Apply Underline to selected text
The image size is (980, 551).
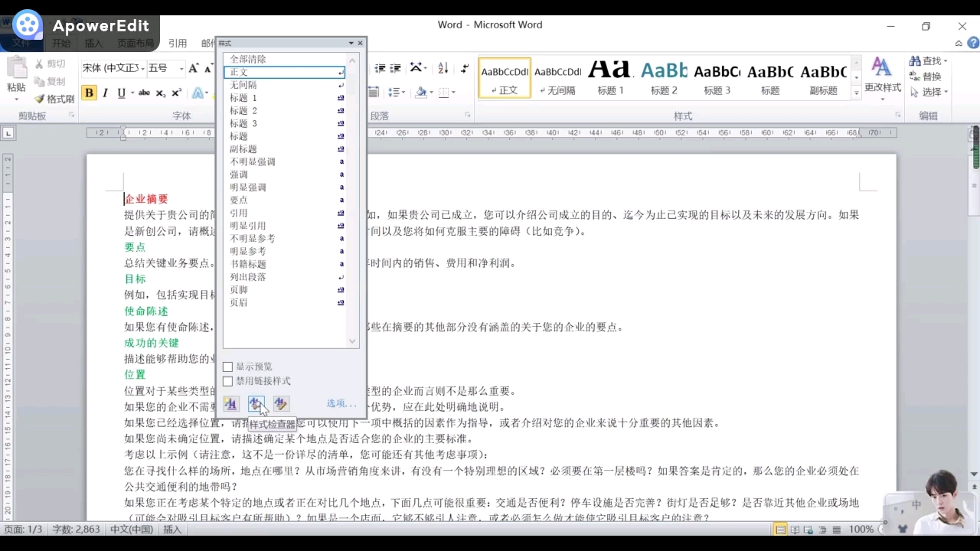pyautogui.click(x=122, y=92)
